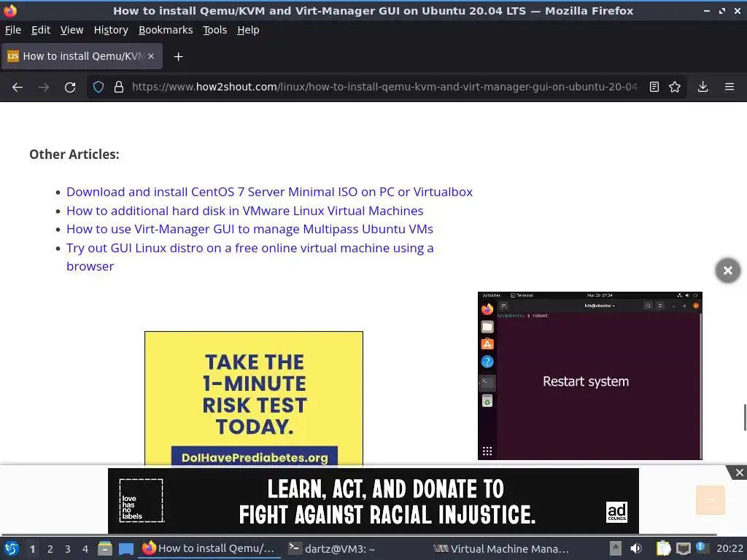Click the ad council logo in banner
The image size is (747, 560).
[x=616, y=513]
